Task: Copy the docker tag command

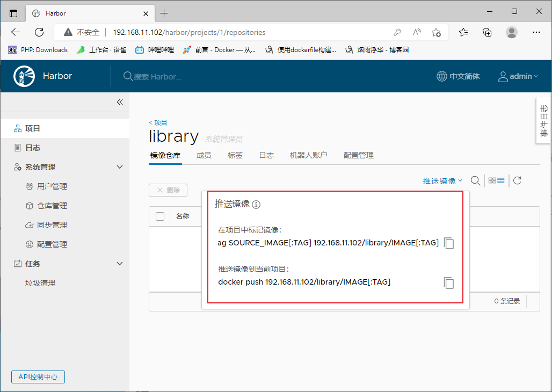Action: tap(449, 243)
